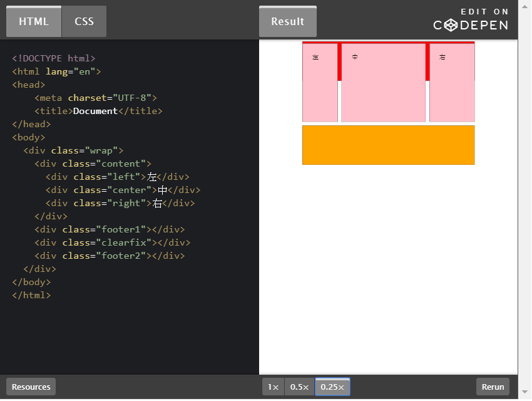Set preview zoom to 0.25×
The image size is (532, 401).
pyautogui.click(x=332, y=387)
